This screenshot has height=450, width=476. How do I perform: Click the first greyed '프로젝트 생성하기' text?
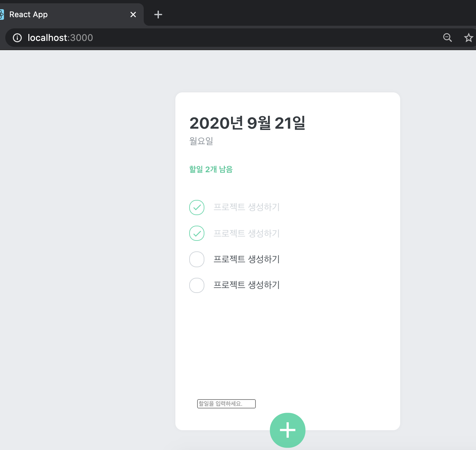(x=247, y=207)
